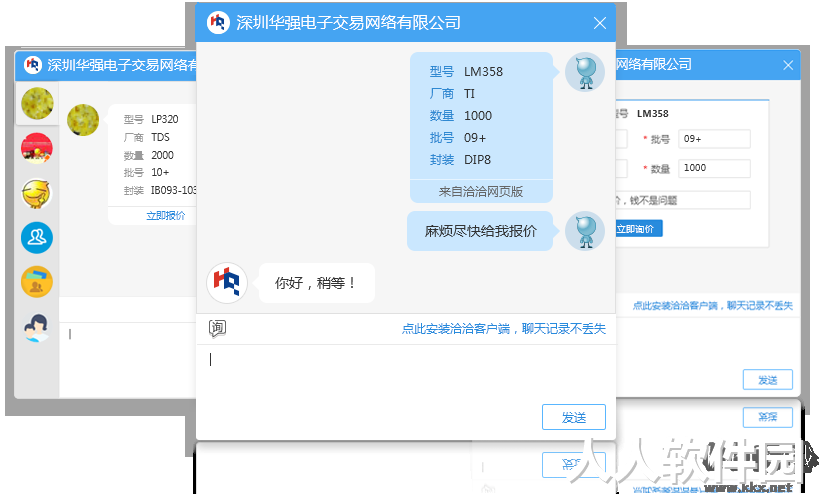Select the customer service girl avatar in sidebar
The height and width of the screenshot is (494, 819).
(37, 327)
